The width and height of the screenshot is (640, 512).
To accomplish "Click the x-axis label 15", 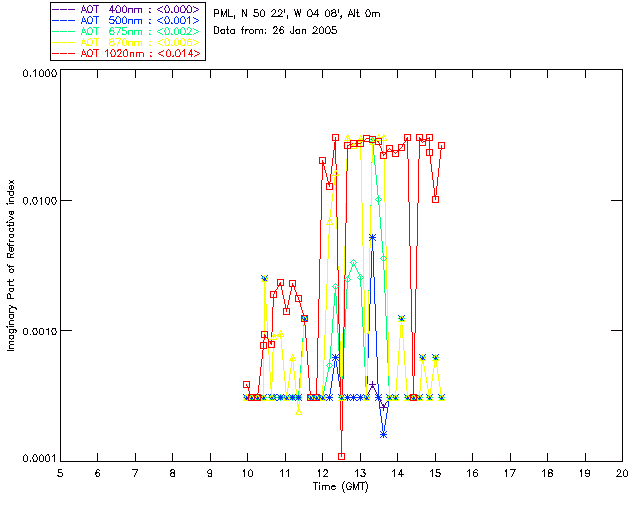I will (435, 473).
